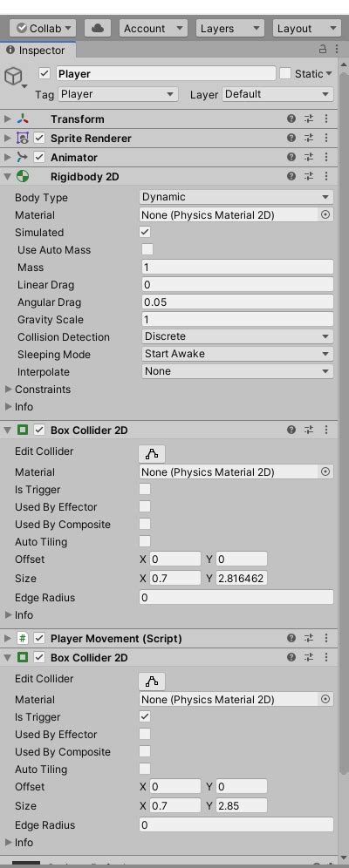Open the Layers menu
349x868 pixels.
click(229, 28)
